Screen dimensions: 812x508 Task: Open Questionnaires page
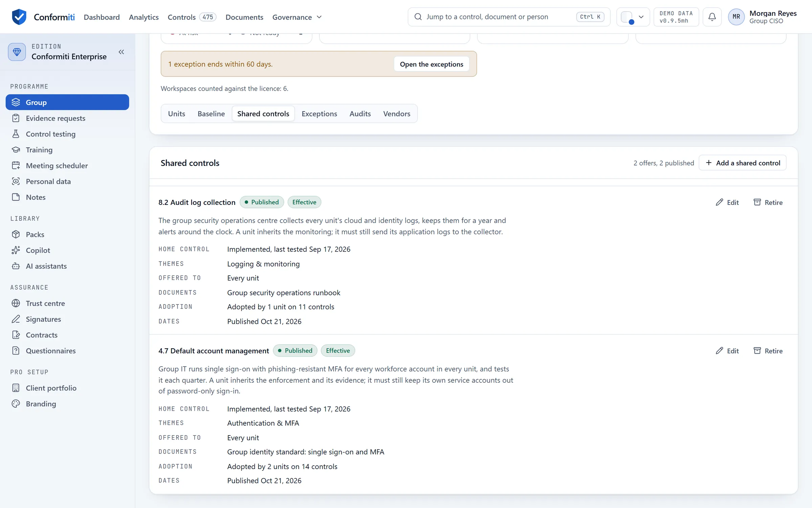[67, 351]
